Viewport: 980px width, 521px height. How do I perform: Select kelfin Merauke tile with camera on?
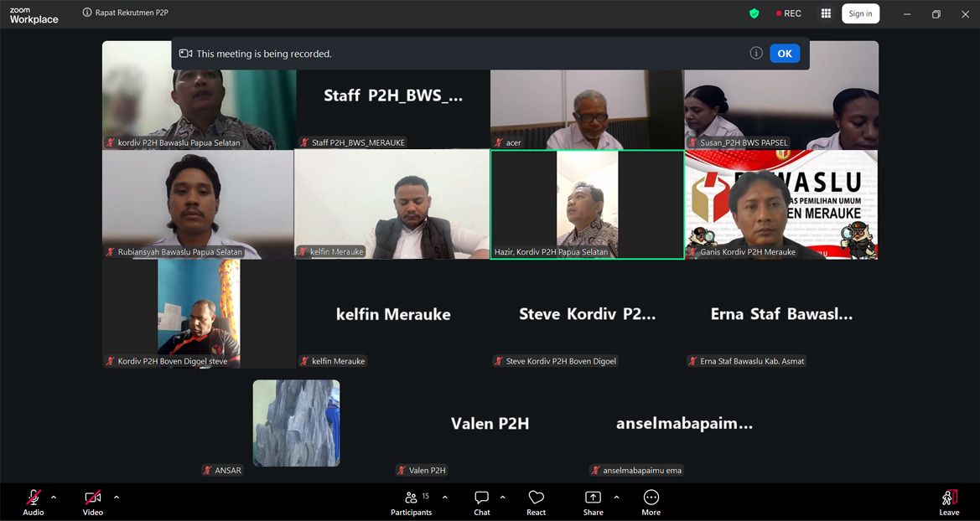click(x=391, y=204)
